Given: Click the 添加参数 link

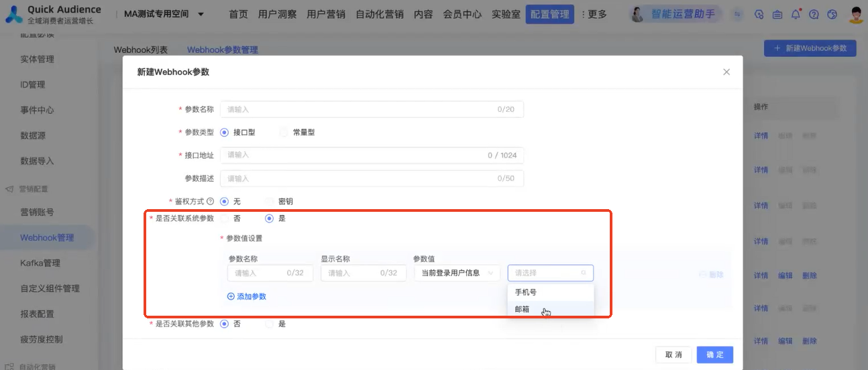Looking at the screenshot, I should 247,296.
